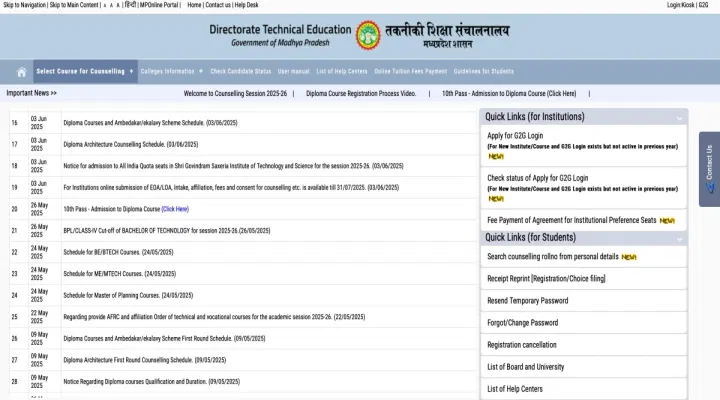The height and width of the screenshot is (400, 720).
Task: Skip to Main Content link
Action: click(x=74, y=5)
